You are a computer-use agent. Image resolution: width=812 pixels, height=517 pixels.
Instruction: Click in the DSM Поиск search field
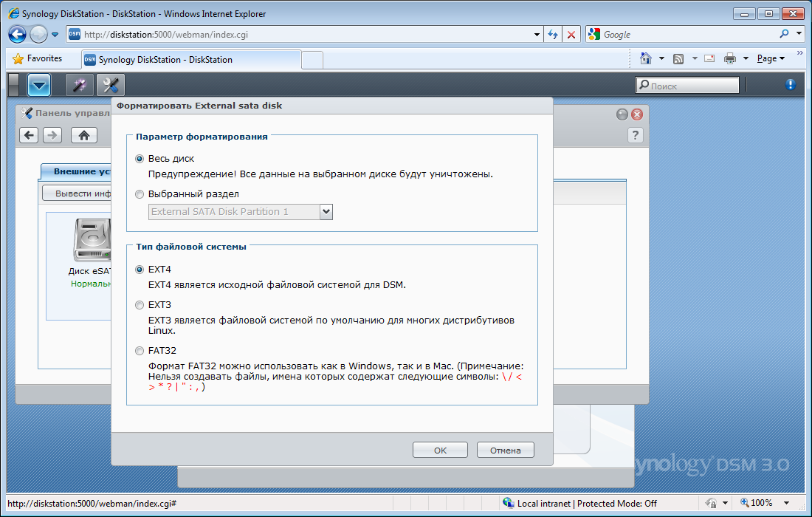pos(687,86)
